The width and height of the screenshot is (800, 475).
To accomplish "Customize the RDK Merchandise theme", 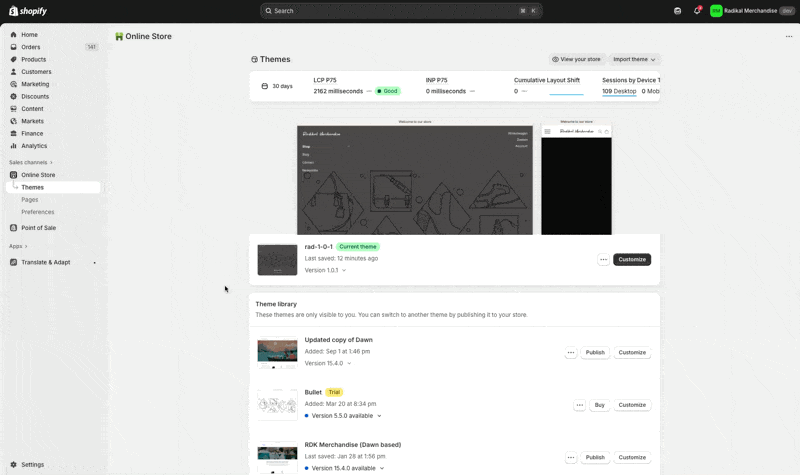I will click(x=632, y=458).
